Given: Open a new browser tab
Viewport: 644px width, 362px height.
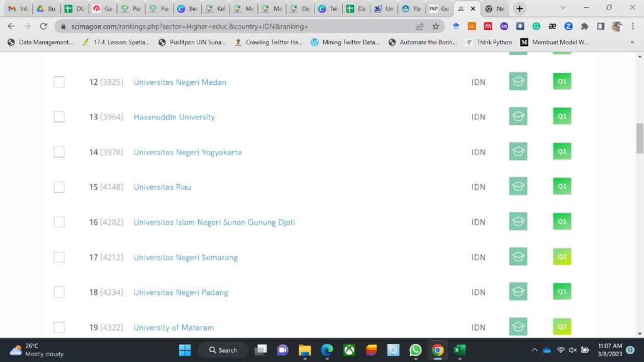Looking at the screenshot, I should [519, 9].
